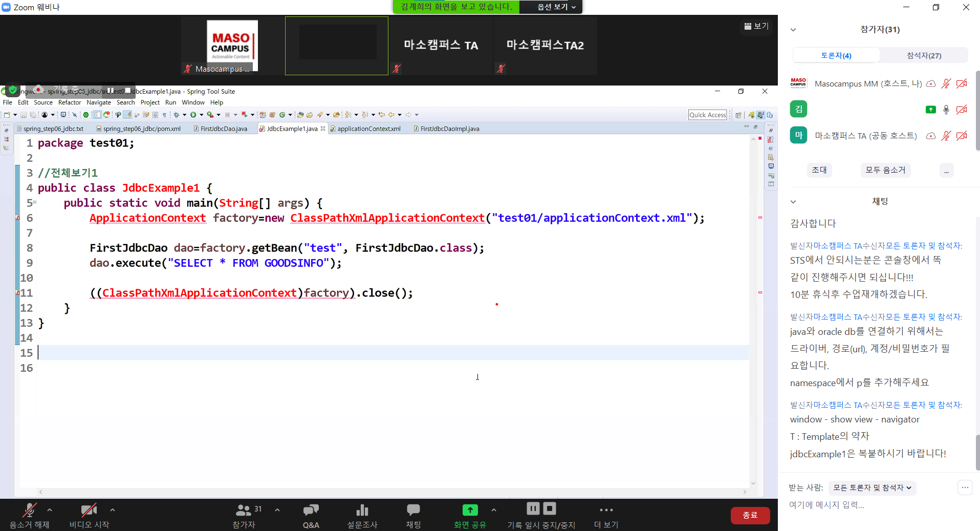Click the Participants (참가자) icon
The image size is (980, 531).
(x=243, y=510)
